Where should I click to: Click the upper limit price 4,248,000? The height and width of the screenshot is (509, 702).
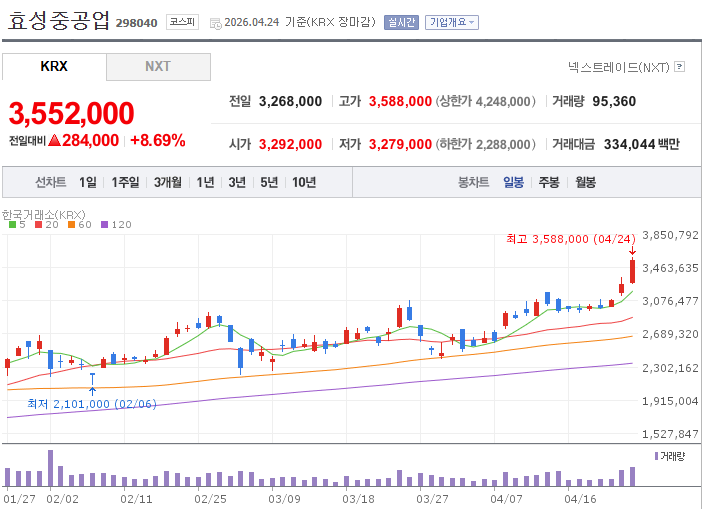click(503, 102)
